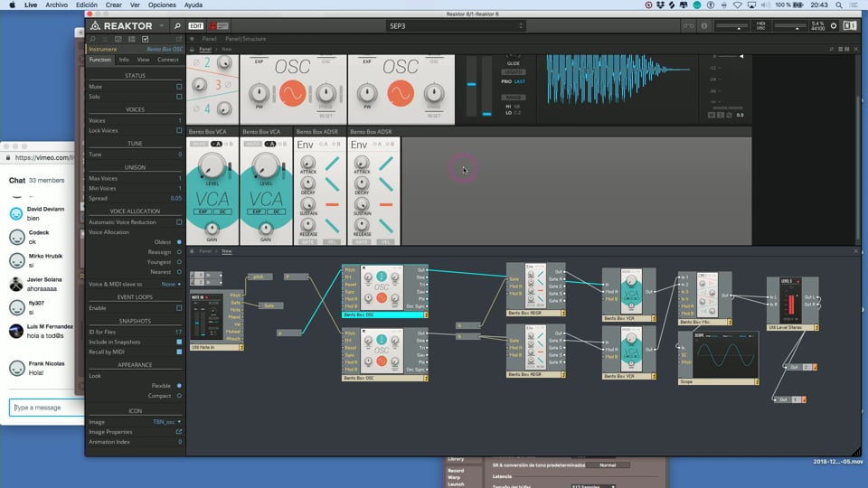The height and width of the screenshot is (488, 868).
Task: Click the connection link icon in header
Action: coord(687,26)
